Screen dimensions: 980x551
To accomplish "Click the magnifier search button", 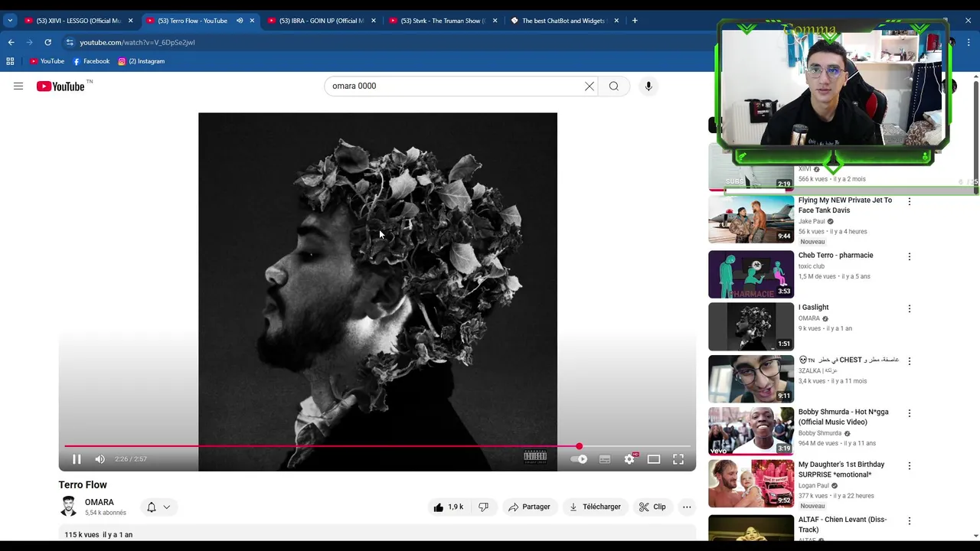I will pos(614,86).
